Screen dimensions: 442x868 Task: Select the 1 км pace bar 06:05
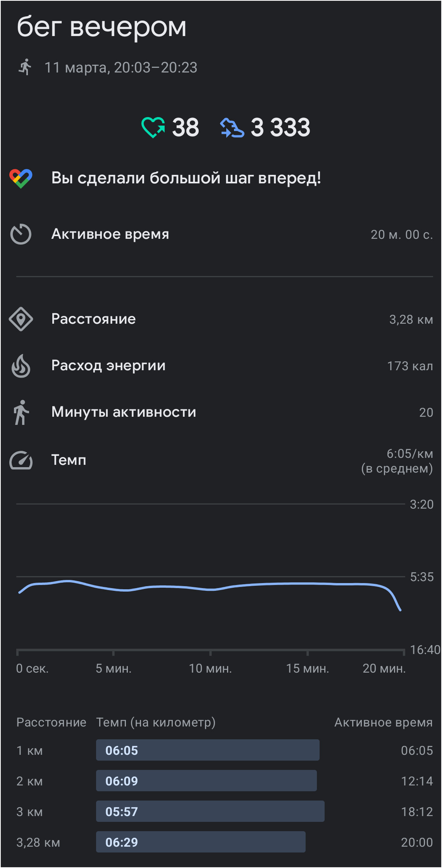208,750
